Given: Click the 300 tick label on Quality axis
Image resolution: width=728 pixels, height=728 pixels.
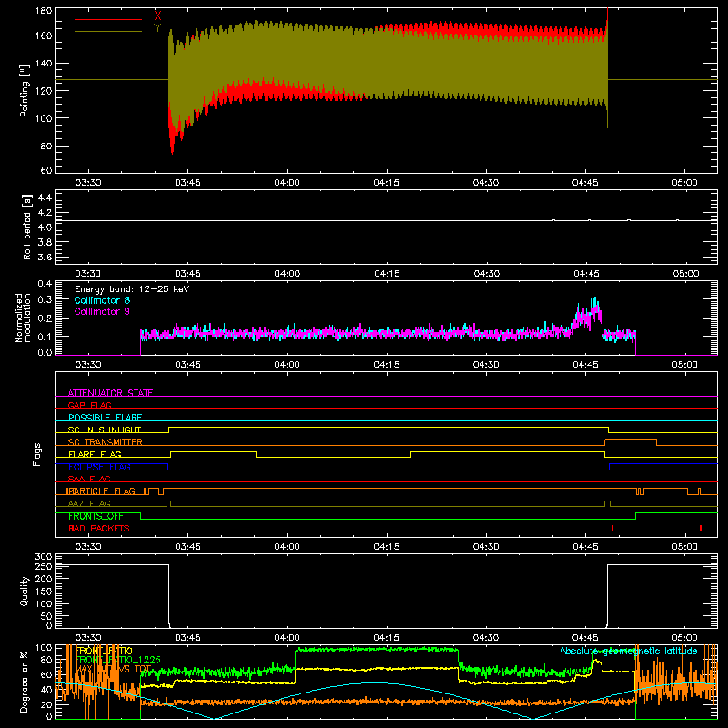Looking at the screenshot, I should click(44, 557).
